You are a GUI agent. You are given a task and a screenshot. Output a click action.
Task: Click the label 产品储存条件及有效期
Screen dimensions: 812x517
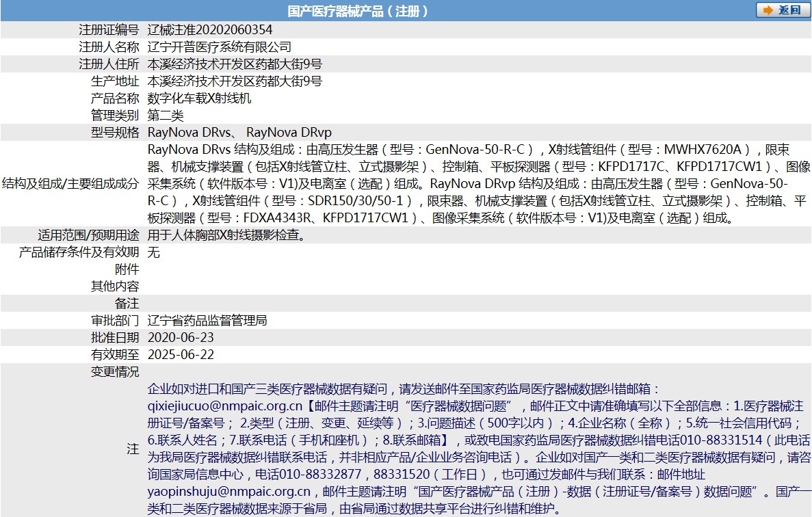coord(79,252)
